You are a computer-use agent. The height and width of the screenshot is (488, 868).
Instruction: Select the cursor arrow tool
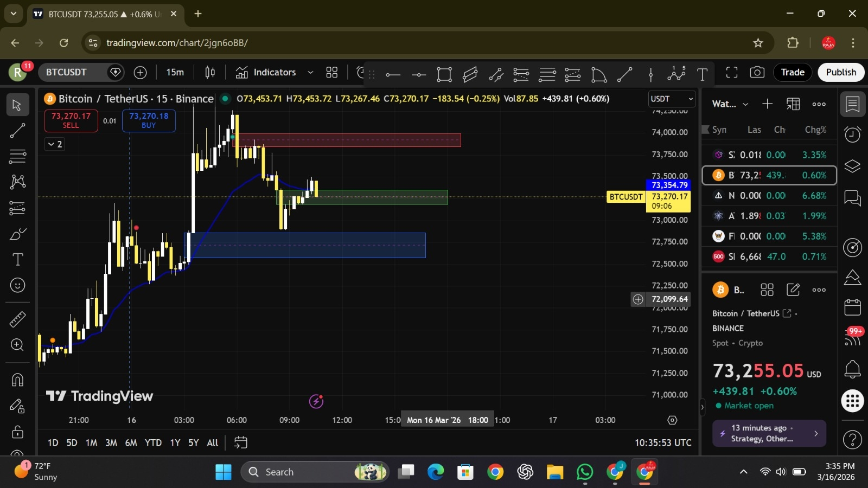point(17,105)
